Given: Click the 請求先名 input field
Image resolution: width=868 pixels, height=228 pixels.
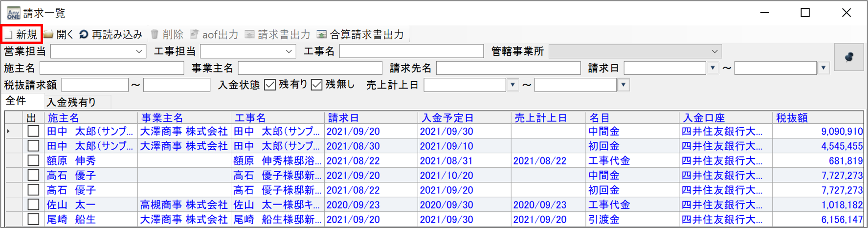Looking at the screenshot, I should click(x=508, y=68).
